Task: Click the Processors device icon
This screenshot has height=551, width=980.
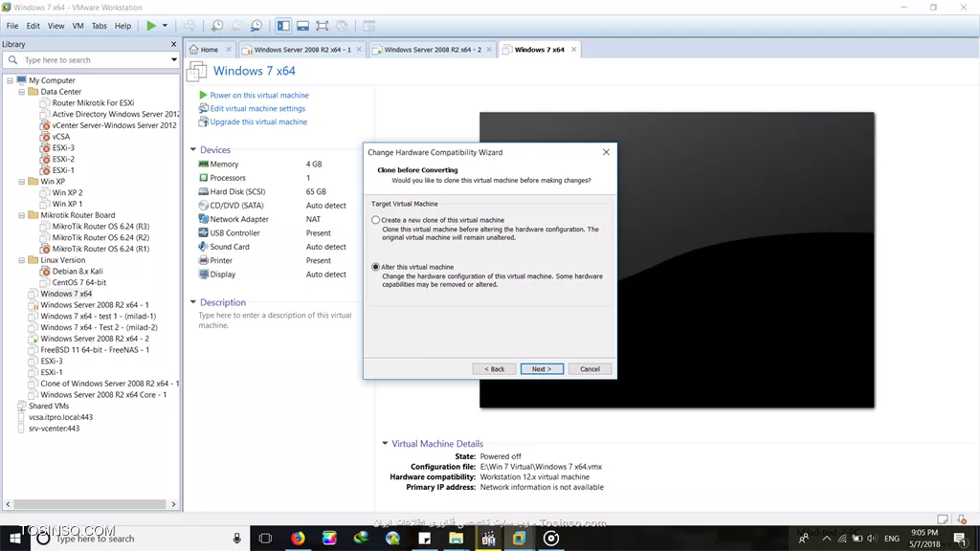Action: (x=203, y=178)
